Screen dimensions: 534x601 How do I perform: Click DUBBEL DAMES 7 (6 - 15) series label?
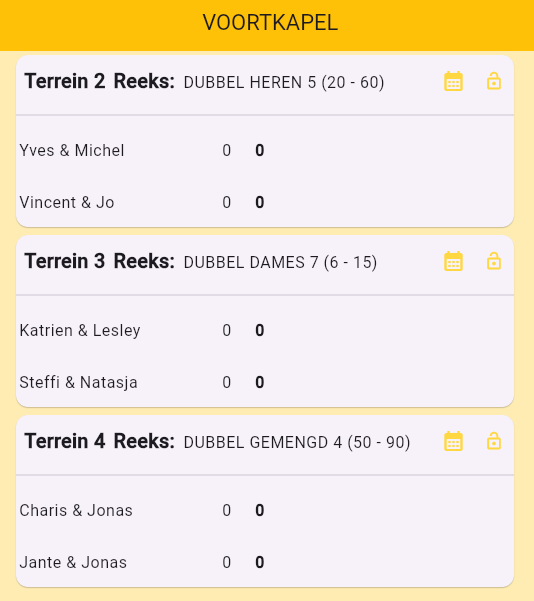[x=280, y=263]
